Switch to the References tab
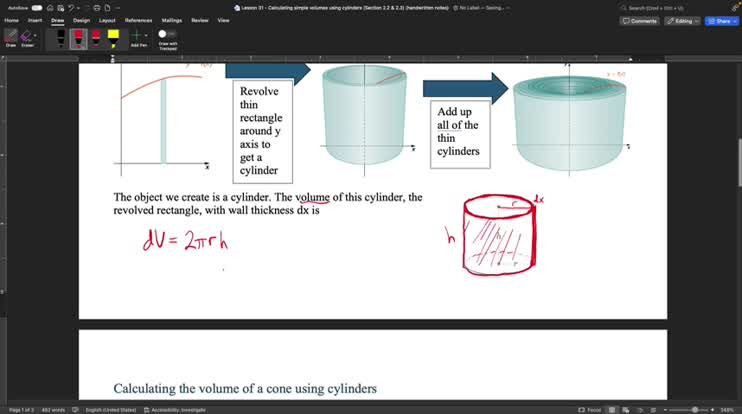This screenshot has width=742, height=414. [138, 20]
